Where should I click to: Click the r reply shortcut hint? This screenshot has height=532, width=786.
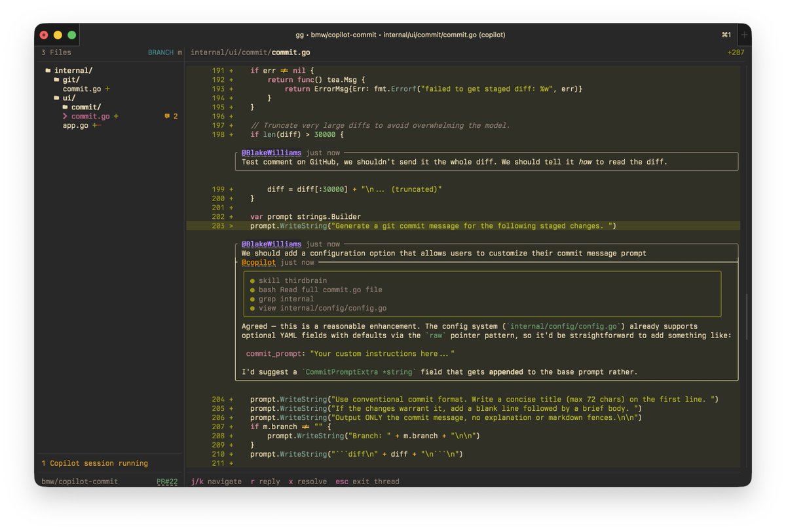pos(265,482)
